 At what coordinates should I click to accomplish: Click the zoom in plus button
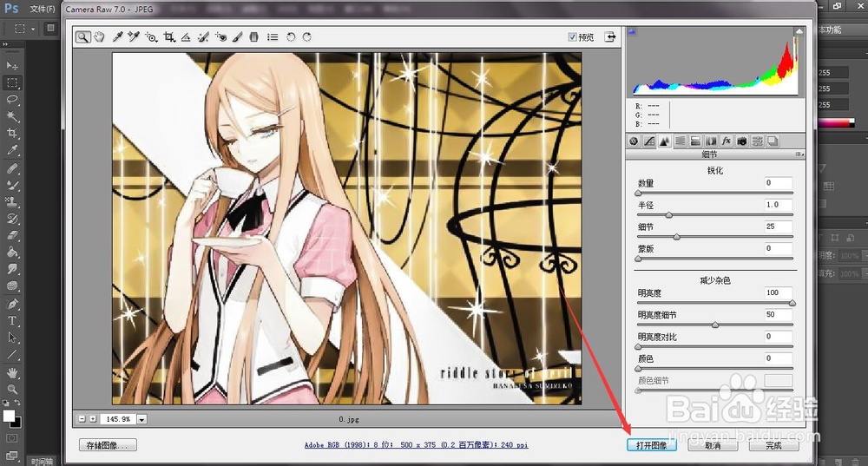pyautogui.click(x=93, y=419)
